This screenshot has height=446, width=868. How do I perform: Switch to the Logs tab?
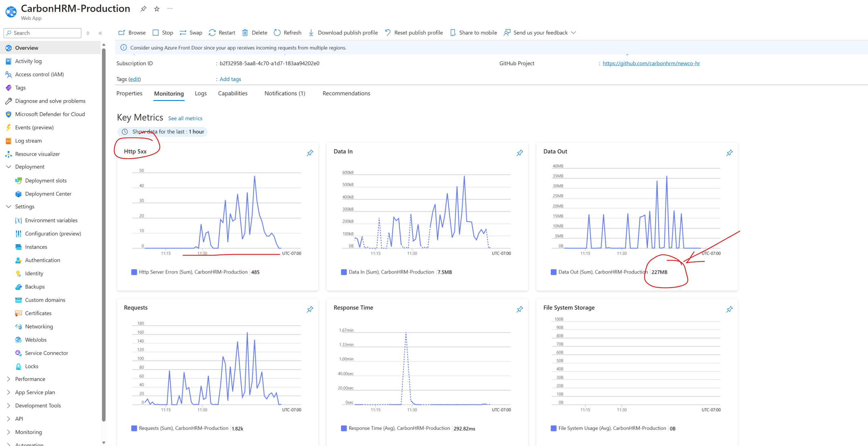coord(200,94)
